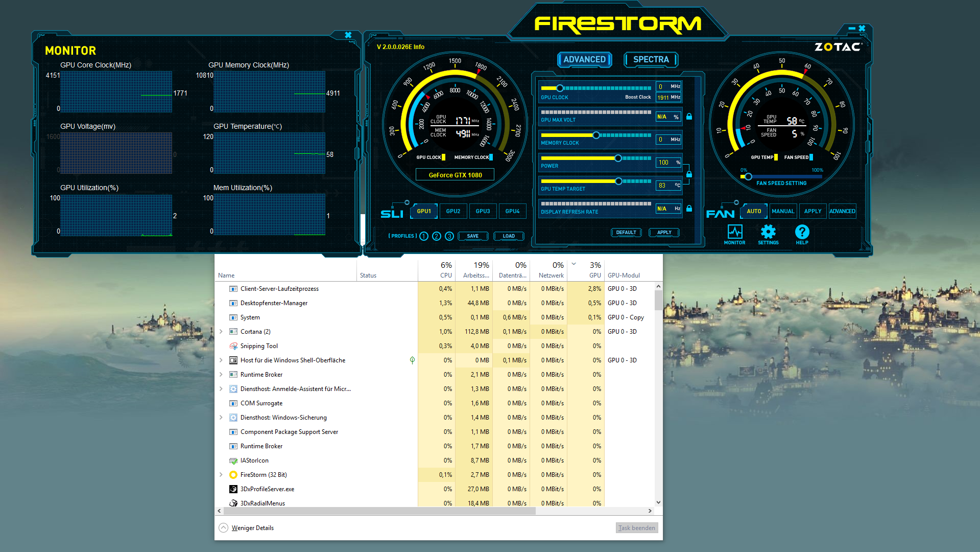Image resolution: width=980 pixels, height=552 pixels.
Task: Click the System process icon
Action: pos(233,317)
